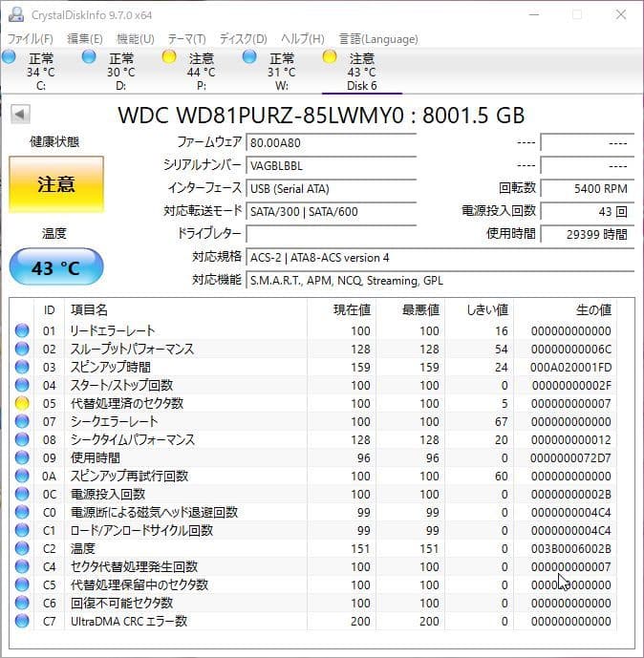Click the しきい値 column header

479,309
